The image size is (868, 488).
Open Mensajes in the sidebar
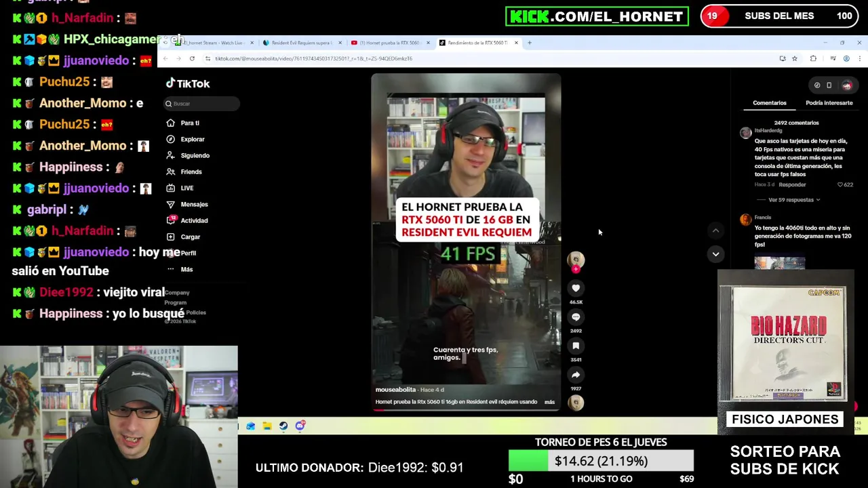(194, 205)
